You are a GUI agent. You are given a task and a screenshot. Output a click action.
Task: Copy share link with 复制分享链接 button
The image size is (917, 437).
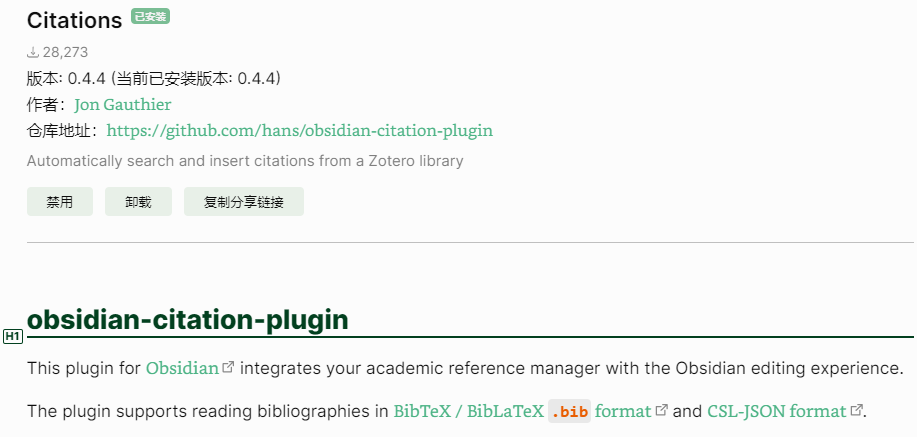coord(244,202)
